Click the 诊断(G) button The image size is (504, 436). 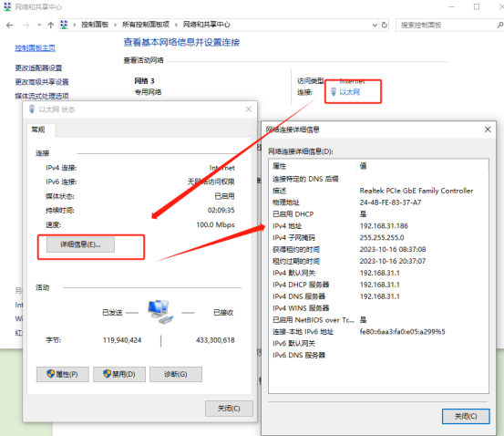click(x=176, y=374)
